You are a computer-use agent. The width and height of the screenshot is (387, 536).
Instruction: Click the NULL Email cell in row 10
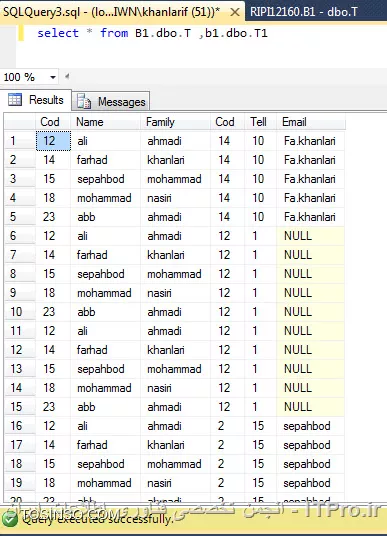click(311, 312)
